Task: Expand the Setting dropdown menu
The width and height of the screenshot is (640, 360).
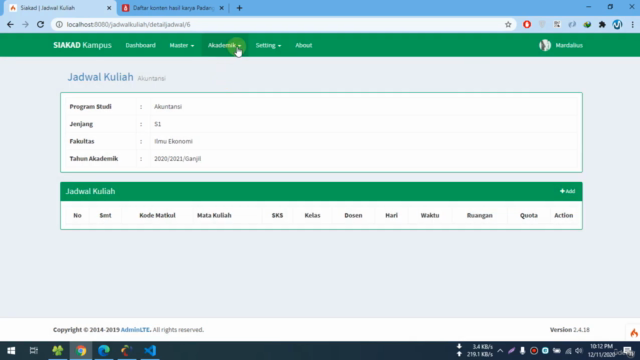Action: pos(268,45)
